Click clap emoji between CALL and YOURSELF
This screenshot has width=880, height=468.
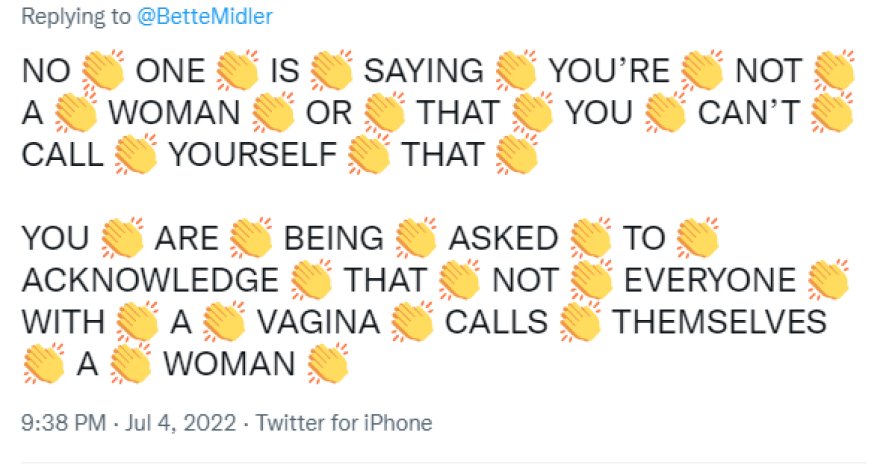(x=137, y=155)
